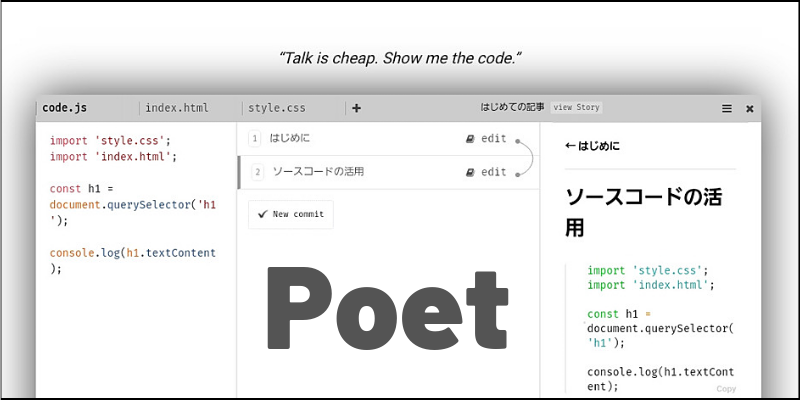Go back via ← はじめに link
Viewport: 800px width, 400px height.
(x=593, y=146)
